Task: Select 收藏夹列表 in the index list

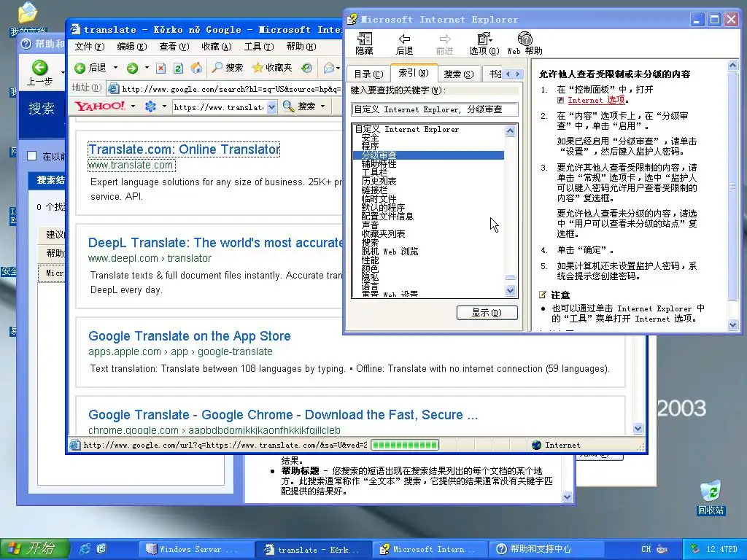Action: click(384, 234)
